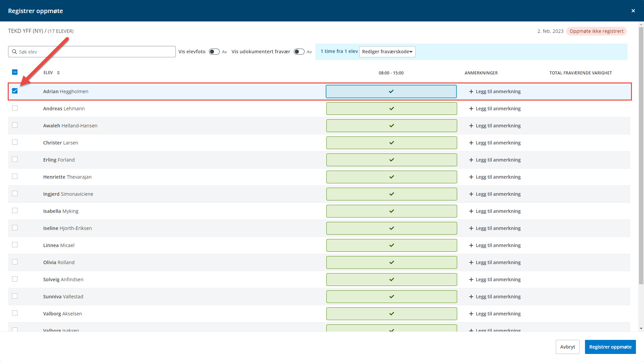
Task: Click plus icon for Henriette Thevarajan's anmerkning
Action: [471, 177]
